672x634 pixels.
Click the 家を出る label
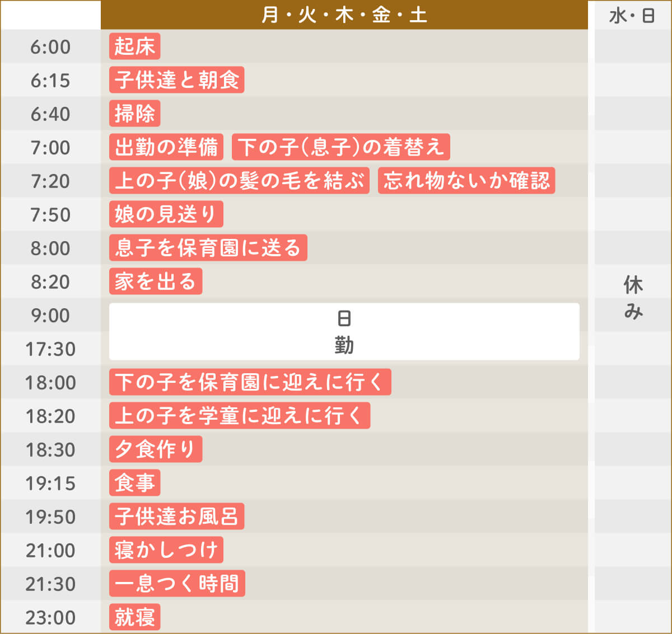(x=156, y=281)
